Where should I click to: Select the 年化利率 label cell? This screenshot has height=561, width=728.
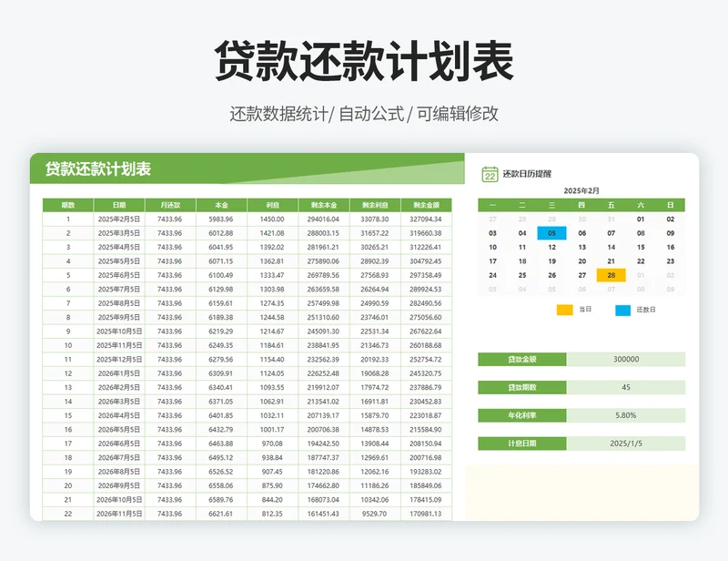click(522, 415)
